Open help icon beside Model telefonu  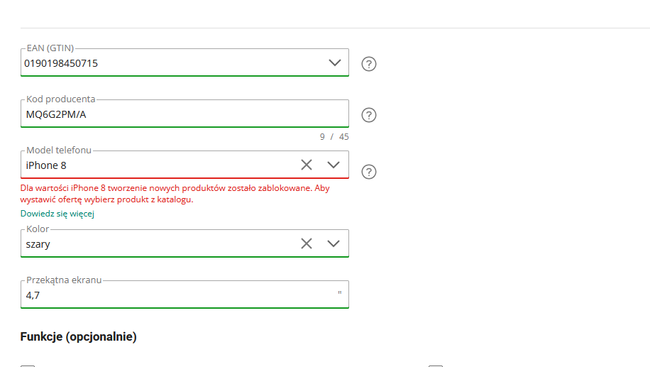pos(369,172)
